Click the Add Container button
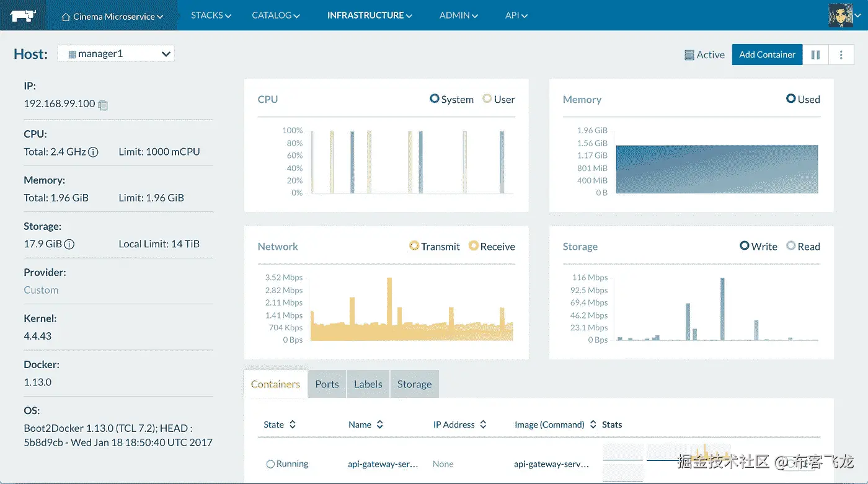868x484 pixels. [767, 55]
